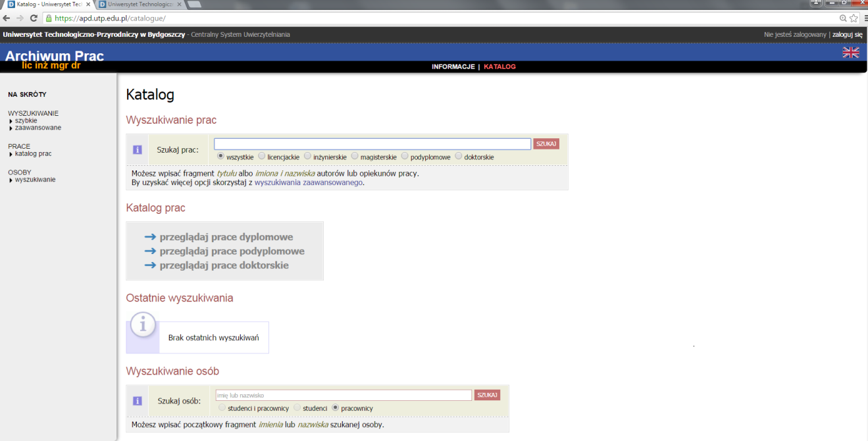The image size is (868, 441).
Task: Click the SZUKAJ button for person search
Action: 487,395
